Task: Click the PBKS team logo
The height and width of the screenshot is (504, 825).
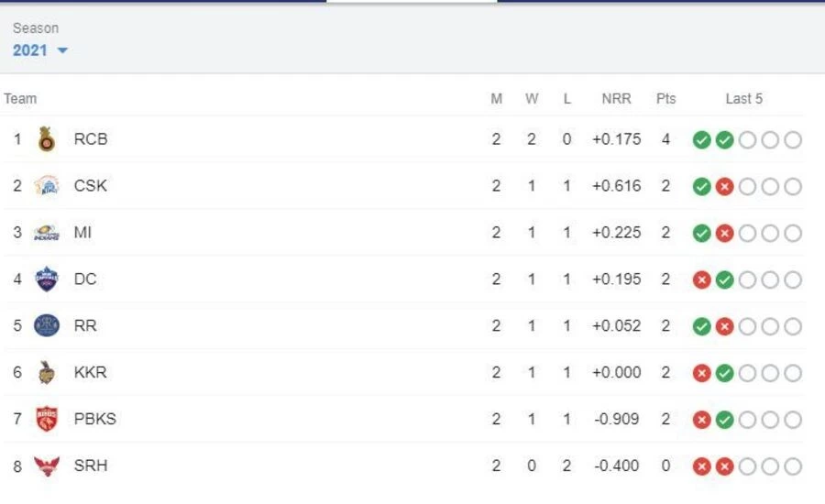Action: (47, 420)
